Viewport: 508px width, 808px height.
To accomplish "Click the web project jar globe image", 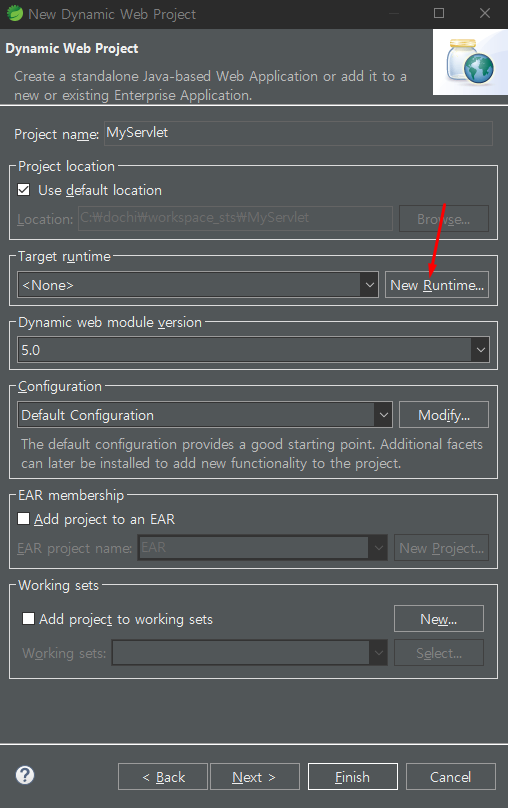I will (470, 61).
